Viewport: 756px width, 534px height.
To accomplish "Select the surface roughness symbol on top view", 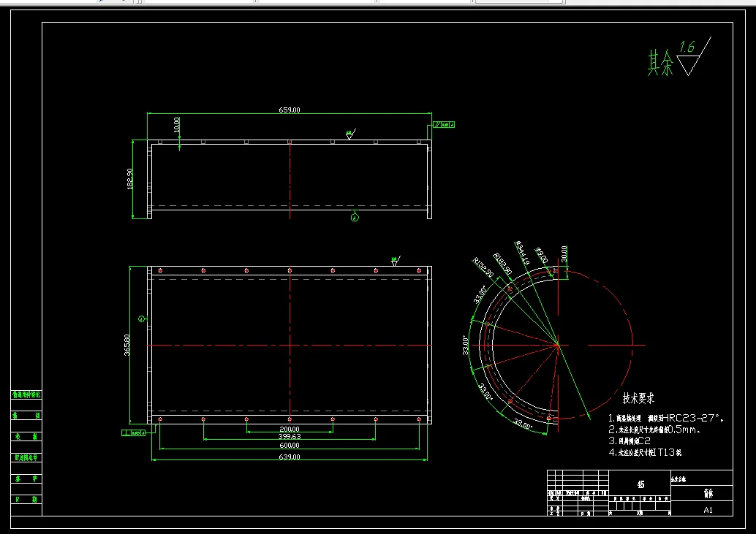I will point(351,134).
